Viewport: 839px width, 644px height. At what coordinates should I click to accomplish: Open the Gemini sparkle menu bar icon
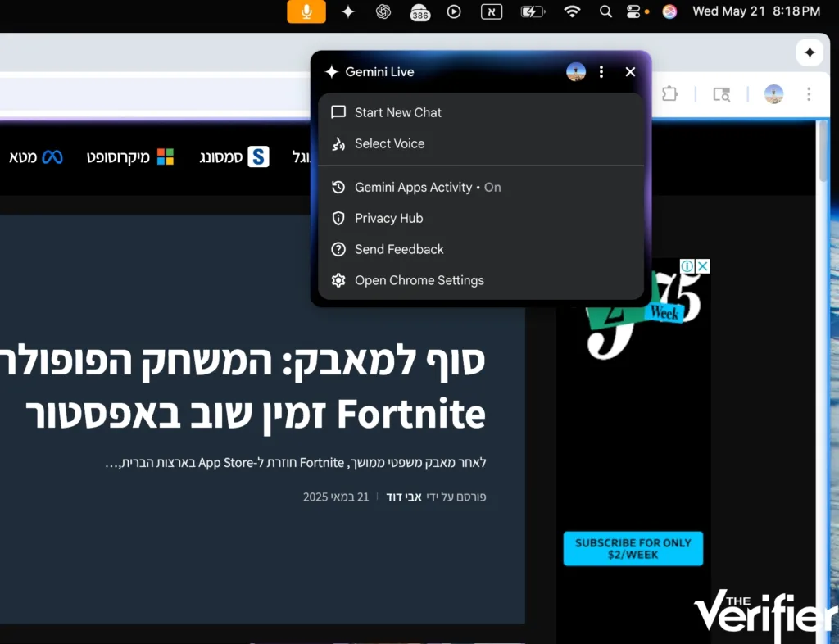coord(347,11)
